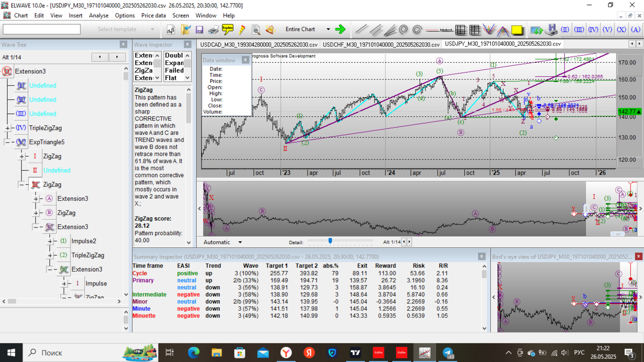Image resolution: width=644 pixels, height=362 pixels.
Task: Open the Explain speech bubble tool
Action: [227, 30]
